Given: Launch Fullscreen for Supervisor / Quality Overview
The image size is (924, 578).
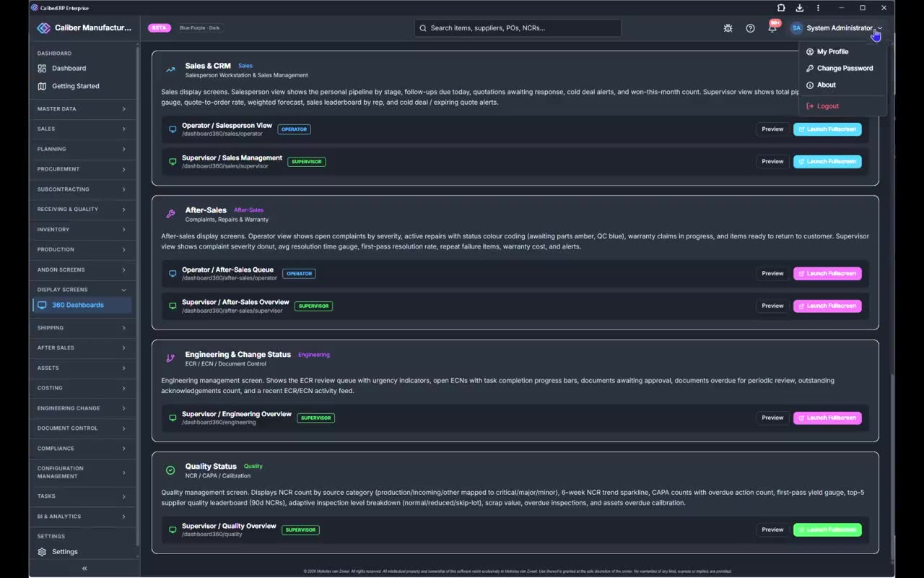Looking at the screenshot, I should coord(827,530).
